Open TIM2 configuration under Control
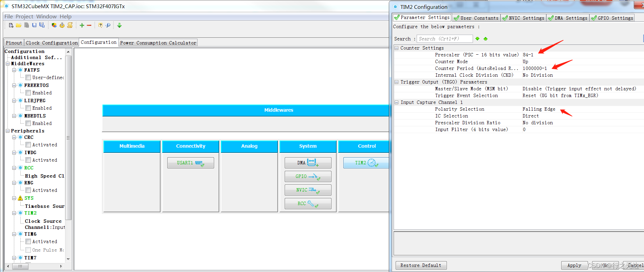The width and height of the screenshot is (644, 272). (x=366, y=163)
